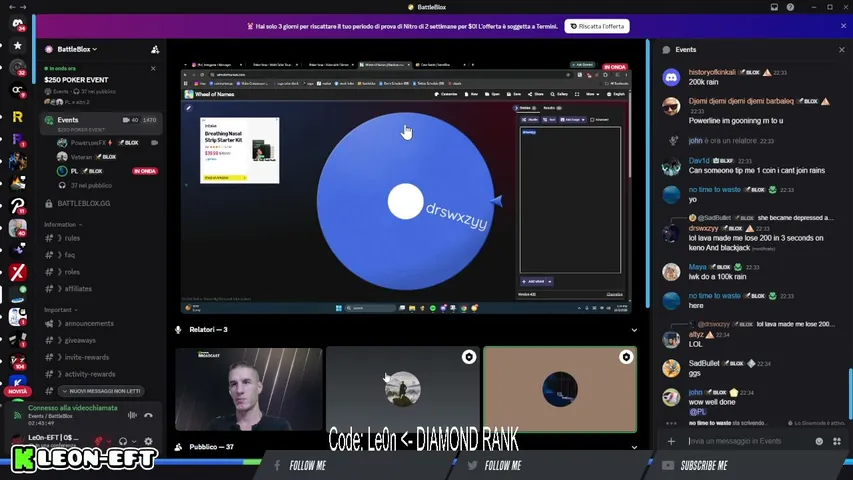This screenshot has width=853, height=480.
Task: Open headphone output options arrow
Action: [134, 442]
